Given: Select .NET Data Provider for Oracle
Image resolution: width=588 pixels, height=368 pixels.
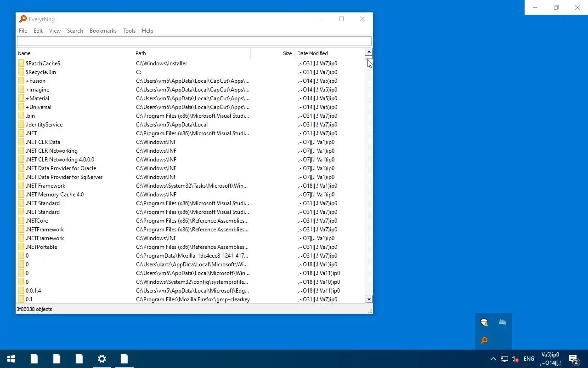Looking at the screenshot, I should point(61,168).
